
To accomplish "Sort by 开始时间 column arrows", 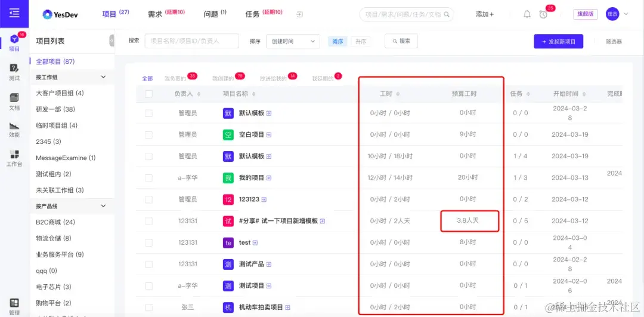I will [584, 94].
